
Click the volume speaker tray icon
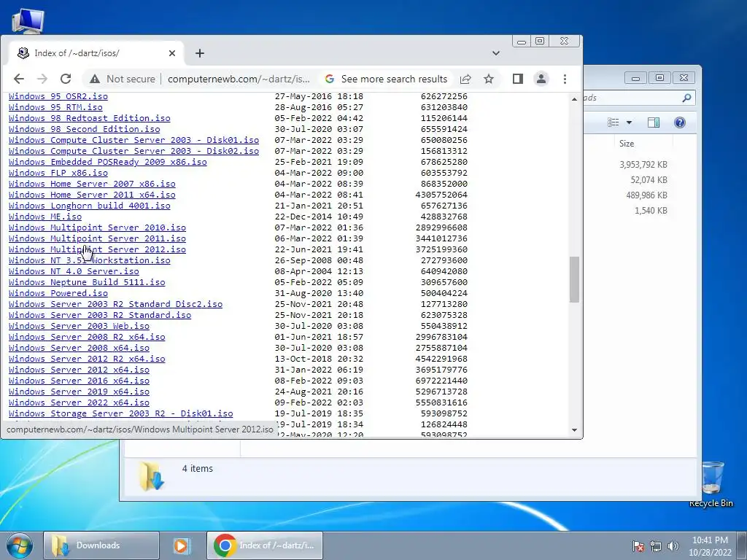click(673, 546)
